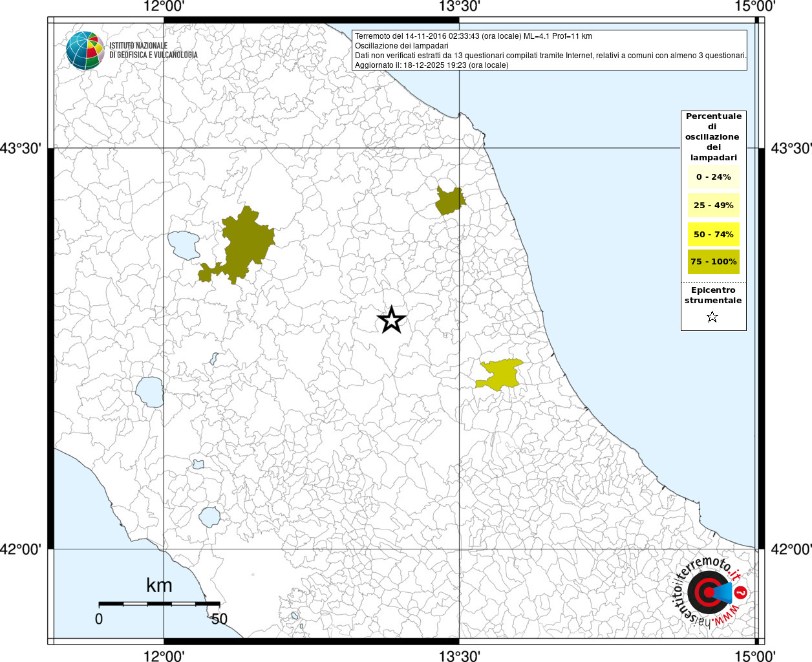Click the top 15°00' longitude label
Viewport: 812px width, 662px height.
[755, 7]
